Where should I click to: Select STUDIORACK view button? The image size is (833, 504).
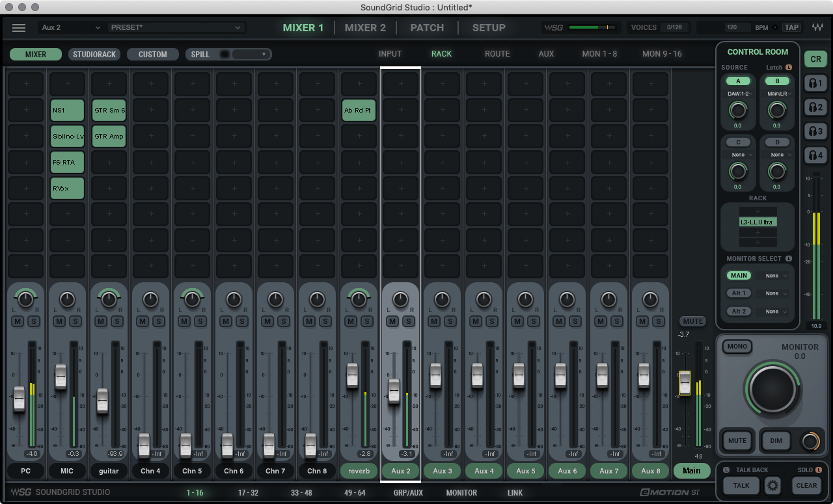tap(94, 55)
